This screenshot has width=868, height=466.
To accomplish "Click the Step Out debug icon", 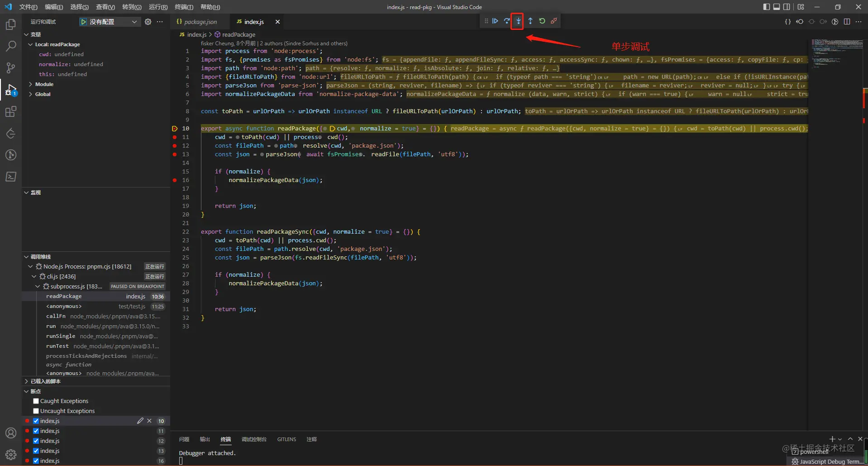I will coord(530,21).
